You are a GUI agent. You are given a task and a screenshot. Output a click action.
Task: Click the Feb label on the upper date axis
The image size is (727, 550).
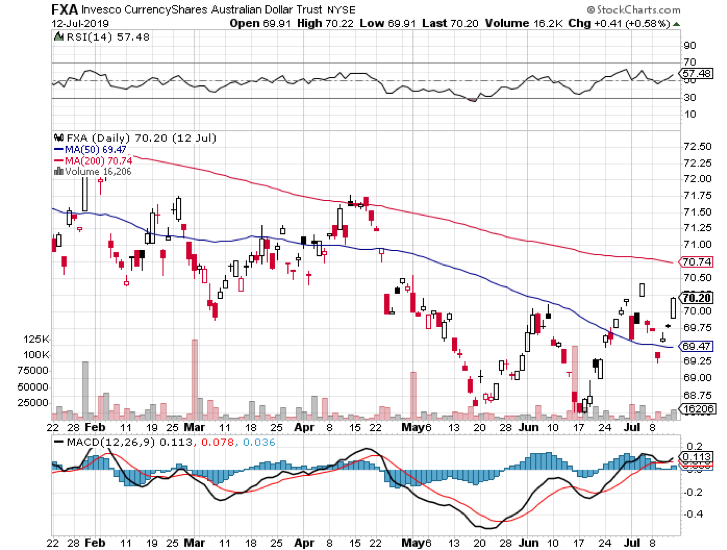[x=95, y=427]
